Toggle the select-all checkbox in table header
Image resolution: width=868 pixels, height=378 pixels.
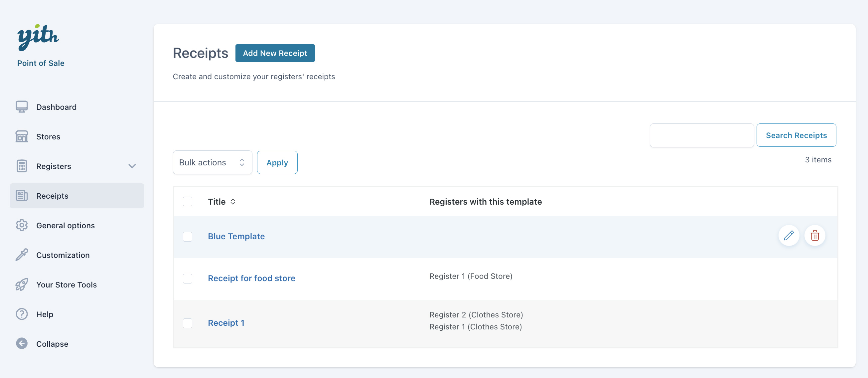click(x=187, y=202)
